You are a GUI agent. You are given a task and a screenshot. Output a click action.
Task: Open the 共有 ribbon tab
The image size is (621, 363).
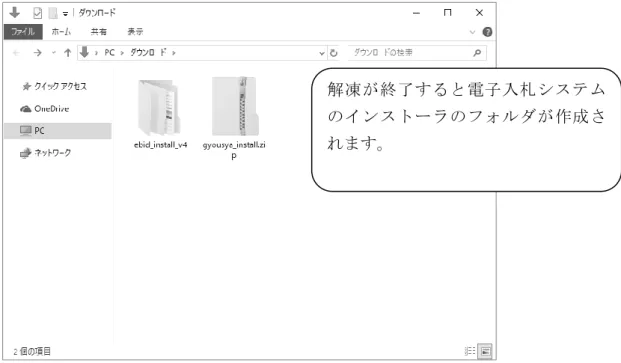[x=98, y=32]
